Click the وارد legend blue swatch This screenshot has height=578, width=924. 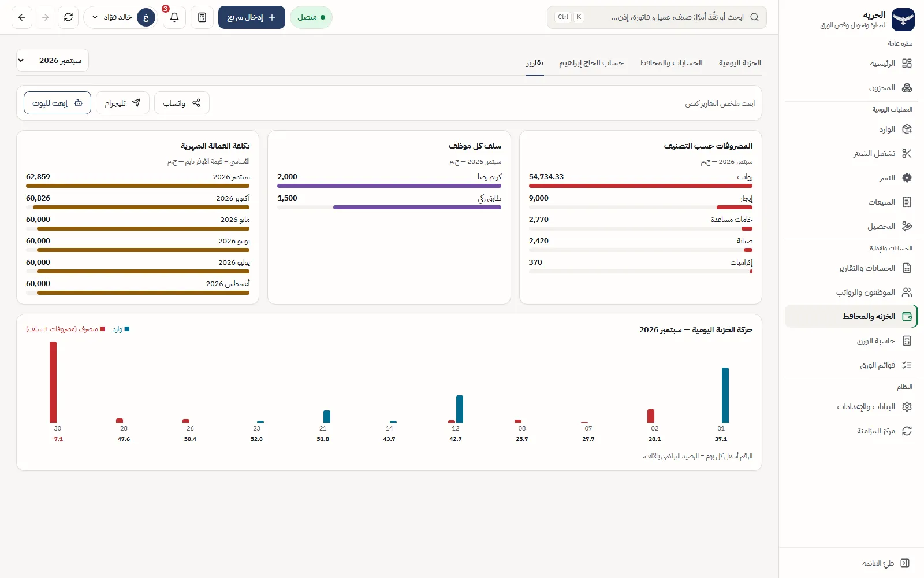pyautogui.click(x=127, y=329)
